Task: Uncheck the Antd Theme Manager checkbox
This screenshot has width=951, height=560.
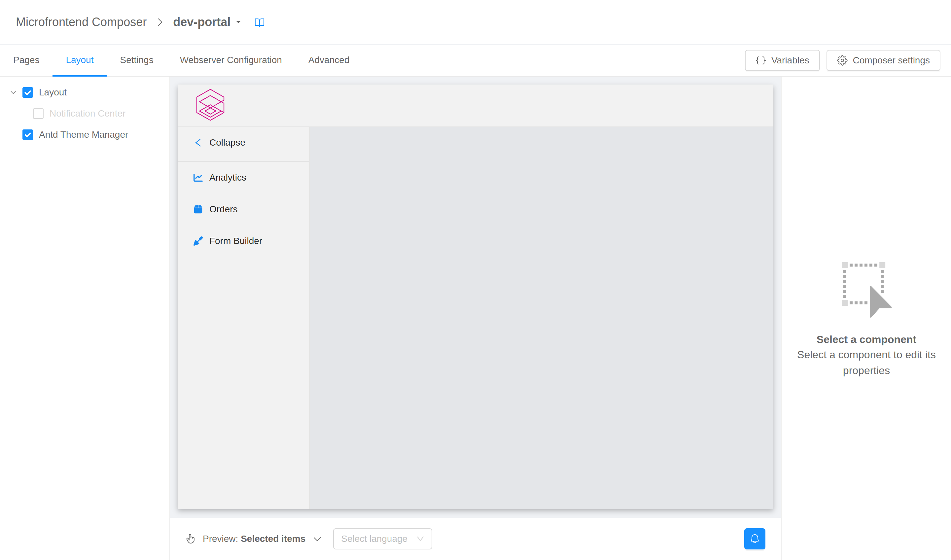Action: pos(27,135)
